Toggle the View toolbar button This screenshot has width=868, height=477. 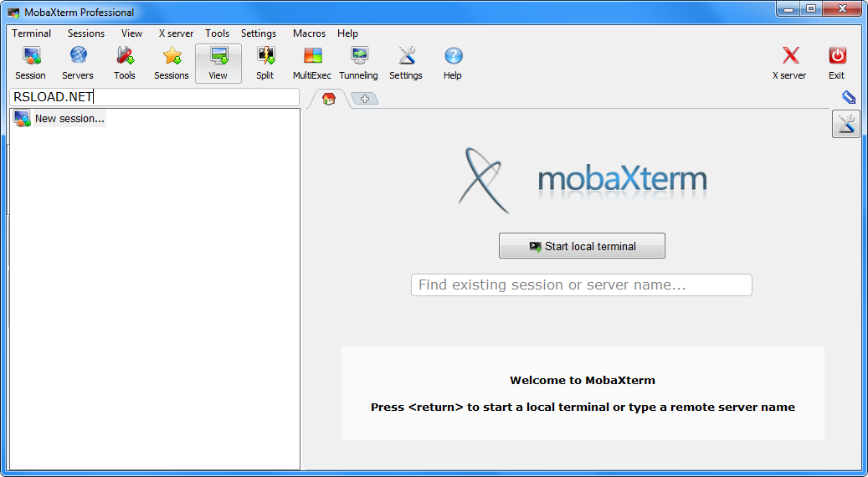(x=218, y=63)
